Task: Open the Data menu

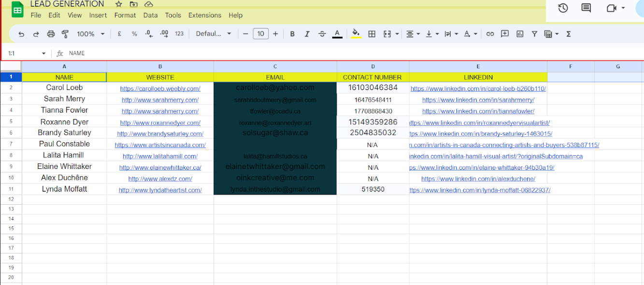Action: tap(150, 15)
